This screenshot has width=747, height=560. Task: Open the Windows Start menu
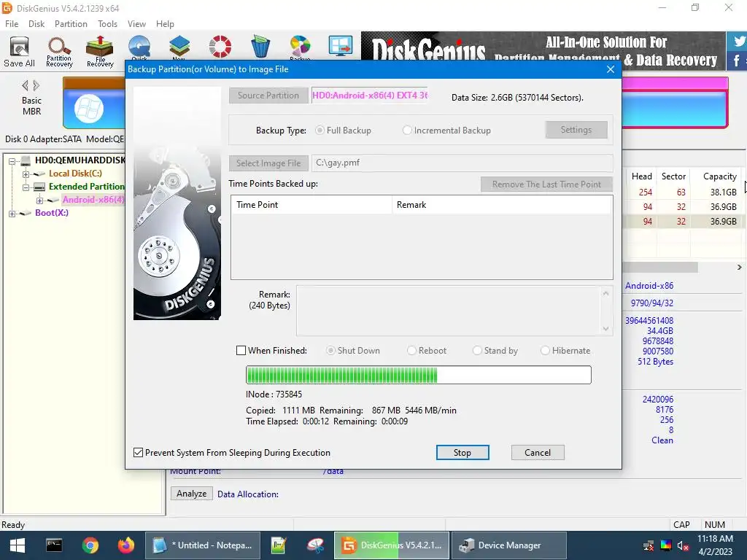pos(18,545)
